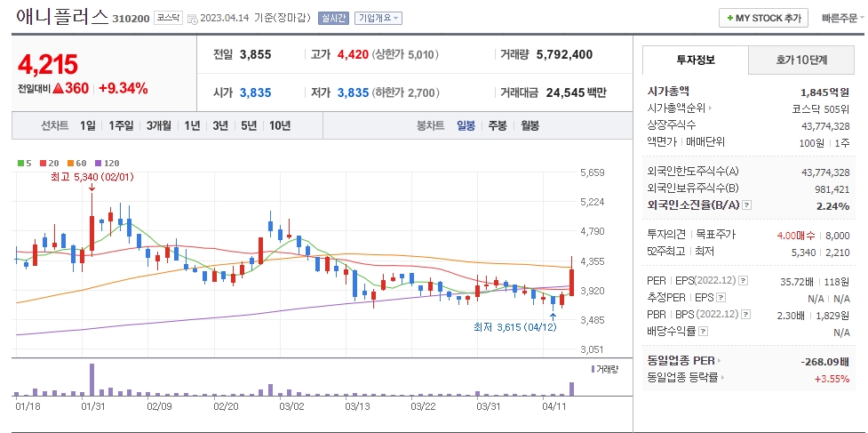Click the 상장주식수 value 43,774,328
This screenshot has width=868, height=433.
click(x=825, y=126)
